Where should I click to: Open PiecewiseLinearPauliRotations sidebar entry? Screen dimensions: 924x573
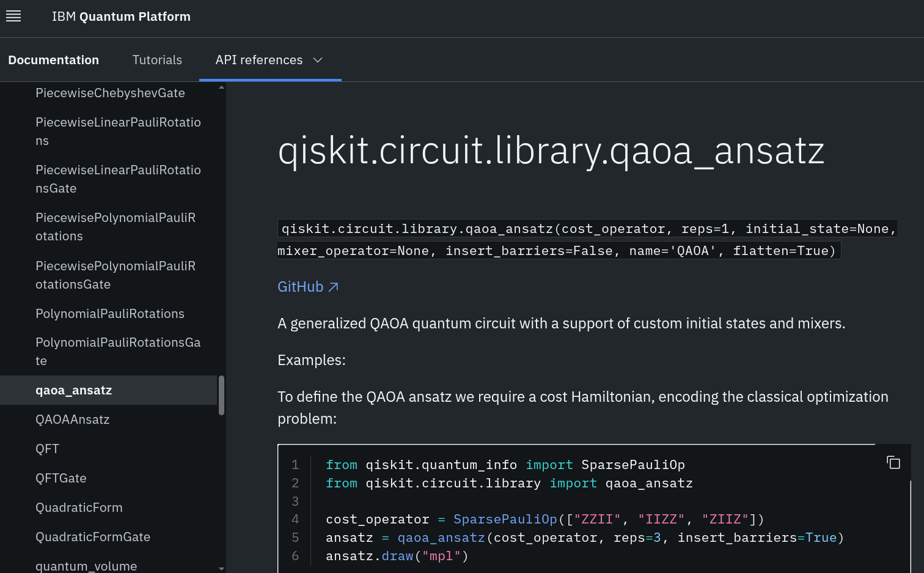(118, 131)
